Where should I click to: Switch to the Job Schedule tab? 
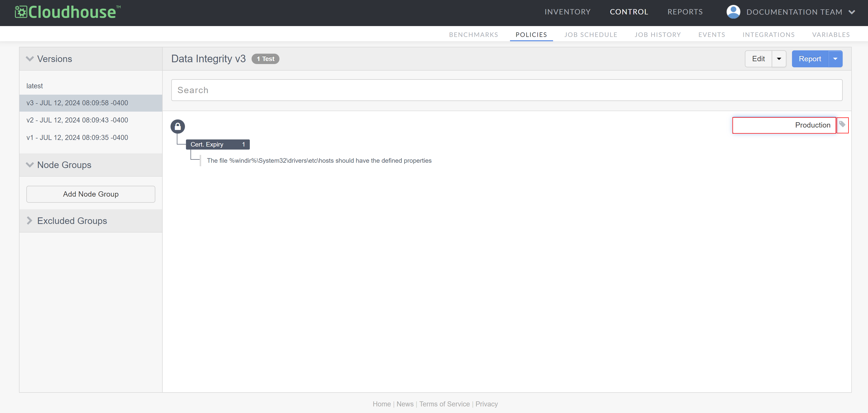(591, 35)
